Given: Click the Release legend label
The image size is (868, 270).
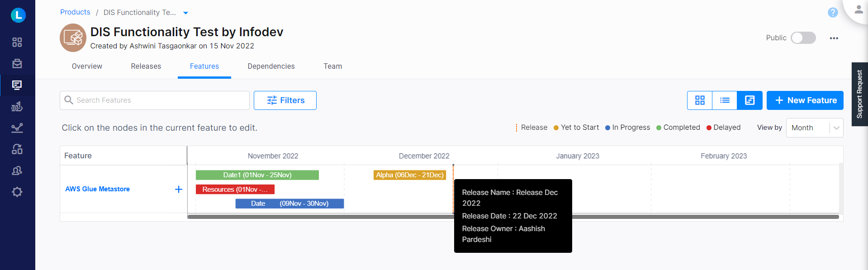Looking at the screenshot, I should [x=534, y=128].
